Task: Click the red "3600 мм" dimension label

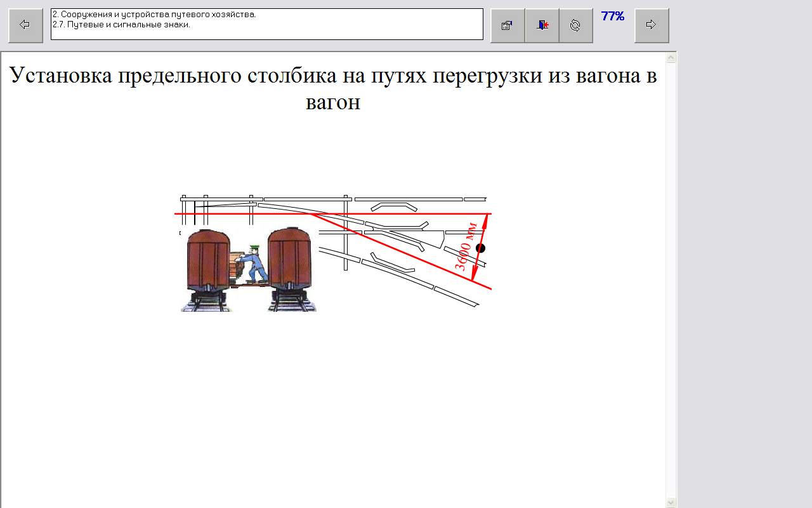Action: [x=466, y=247]
